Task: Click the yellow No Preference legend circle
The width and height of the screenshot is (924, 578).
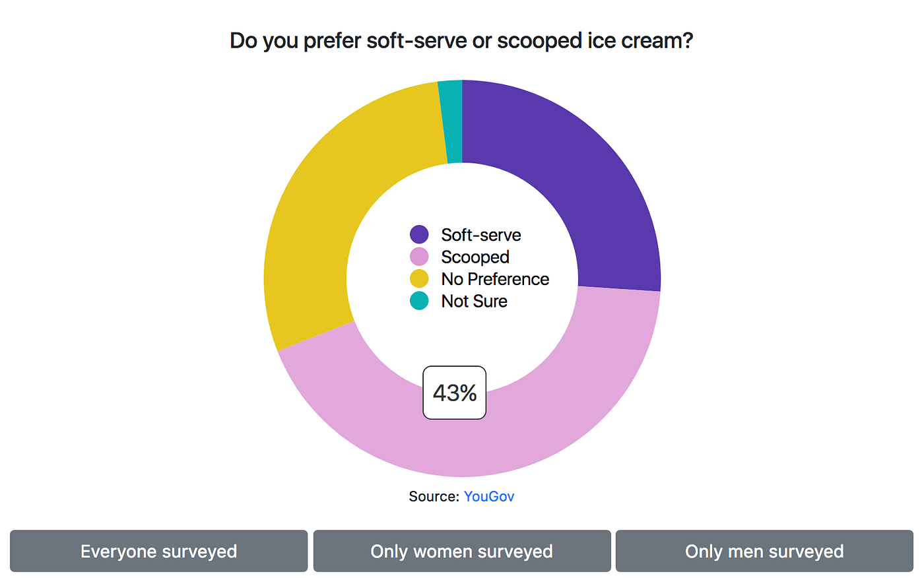Action: tap(419, 279)
